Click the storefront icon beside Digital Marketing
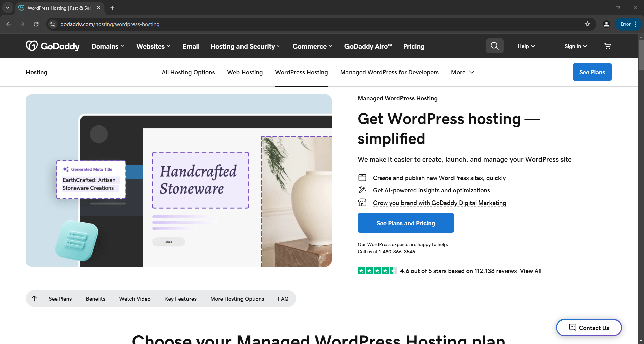 coord(362,202)
